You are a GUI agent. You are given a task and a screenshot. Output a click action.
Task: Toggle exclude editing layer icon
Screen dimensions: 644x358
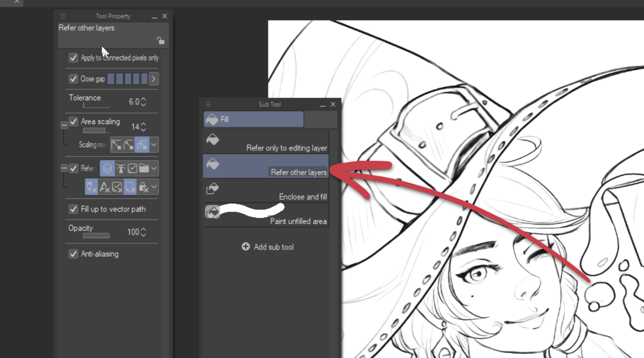tap(117, 187)
